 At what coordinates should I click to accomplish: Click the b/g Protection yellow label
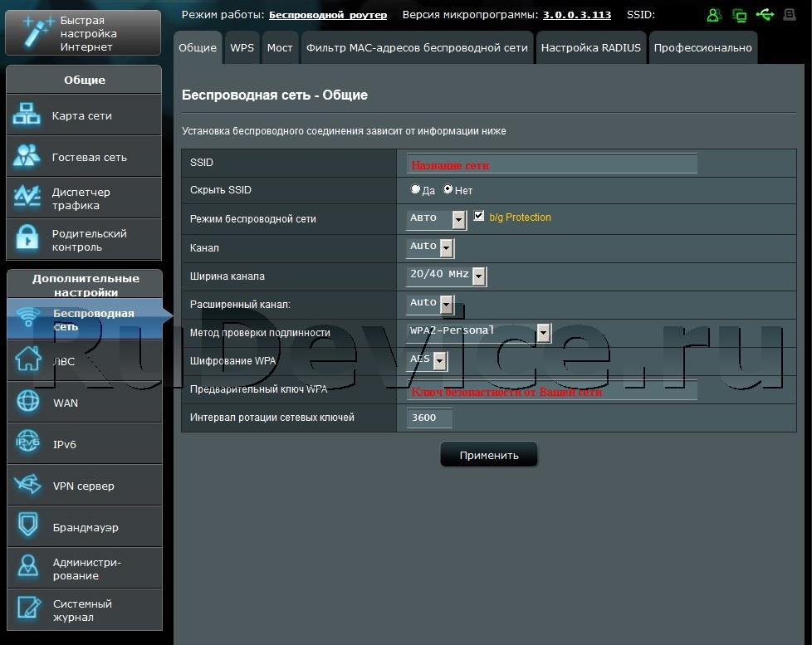(x=520, y=217)
